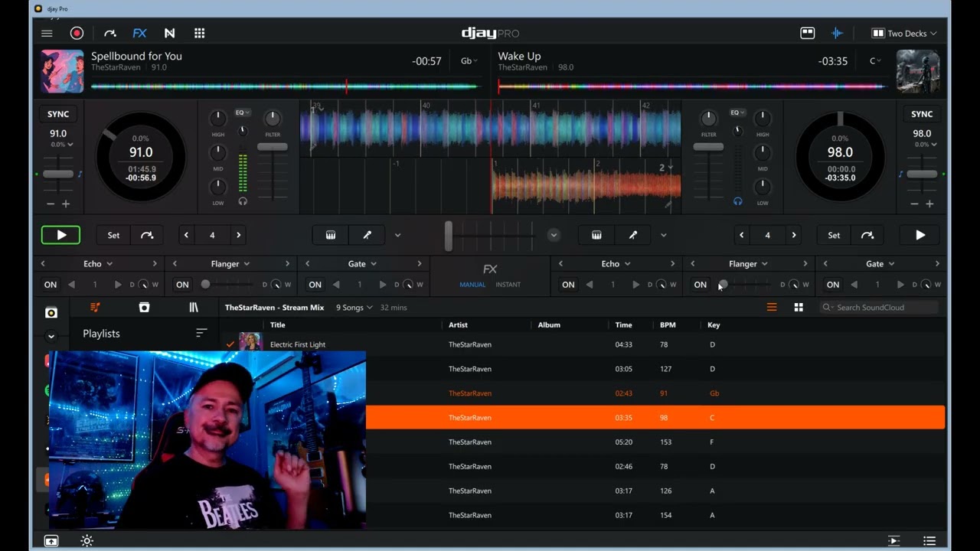Toggle the red record button
Screen dimensions: 980x551
click(x=77, y=33)
